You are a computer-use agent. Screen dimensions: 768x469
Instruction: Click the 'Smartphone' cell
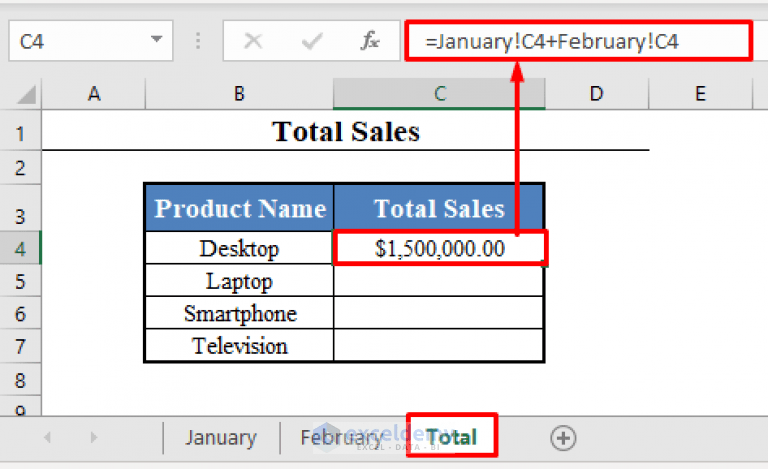pyautogui.click(x=240, y=313)
